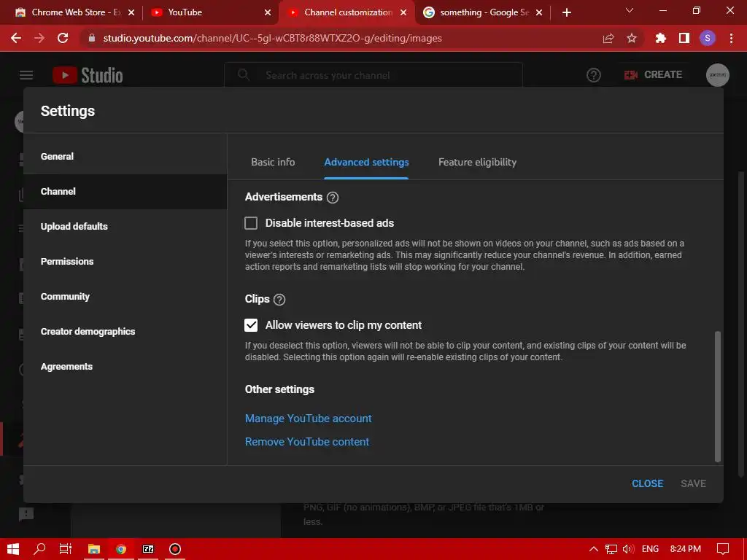Click the Advertisements help question mark icon
747x560 pixels.
pos(333,197)
